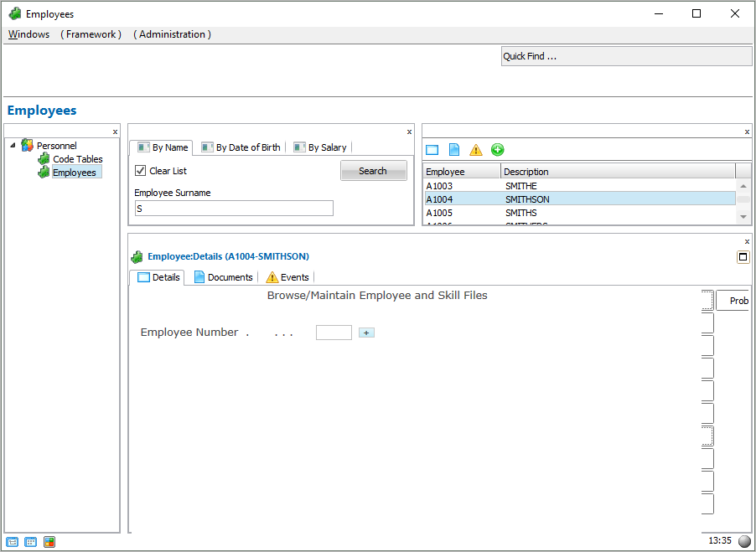The image size is (756, 552).
Task: Uncheck the Clear List checkbox
Action: 140,171
